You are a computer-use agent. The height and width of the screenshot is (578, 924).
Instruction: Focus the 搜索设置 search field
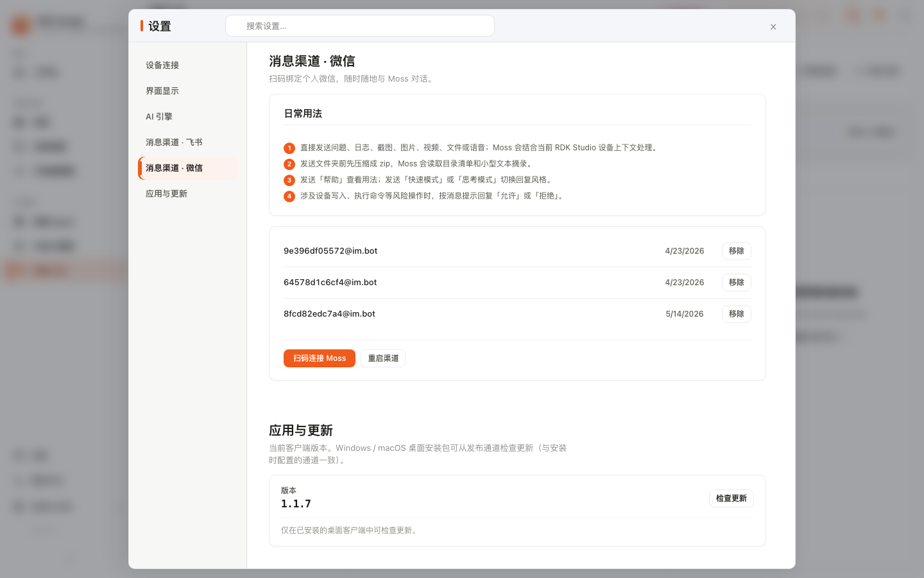(360, 26)
